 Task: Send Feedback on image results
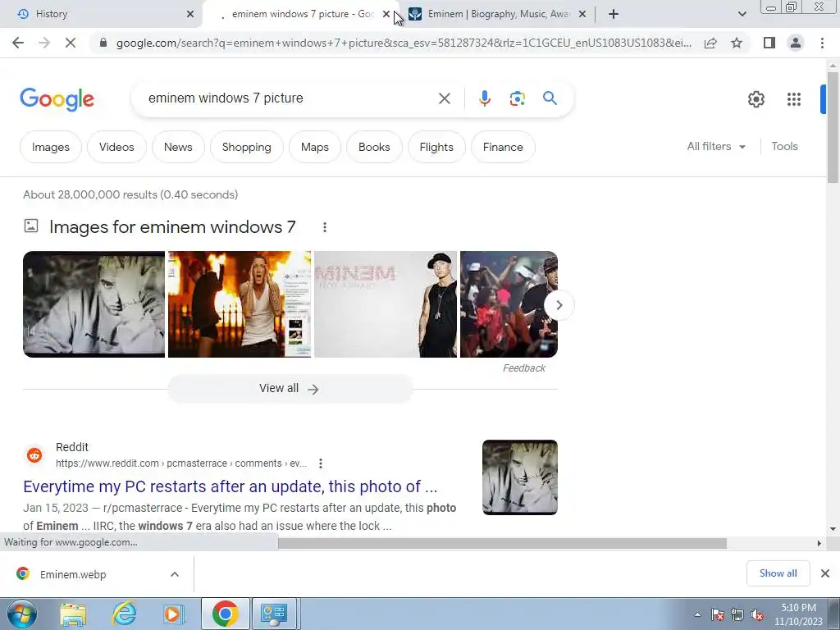524,368
